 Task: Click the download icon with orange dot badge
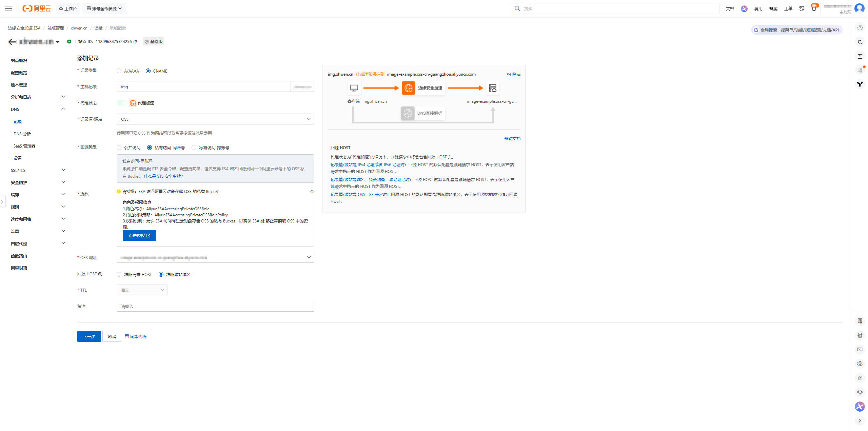860,70
